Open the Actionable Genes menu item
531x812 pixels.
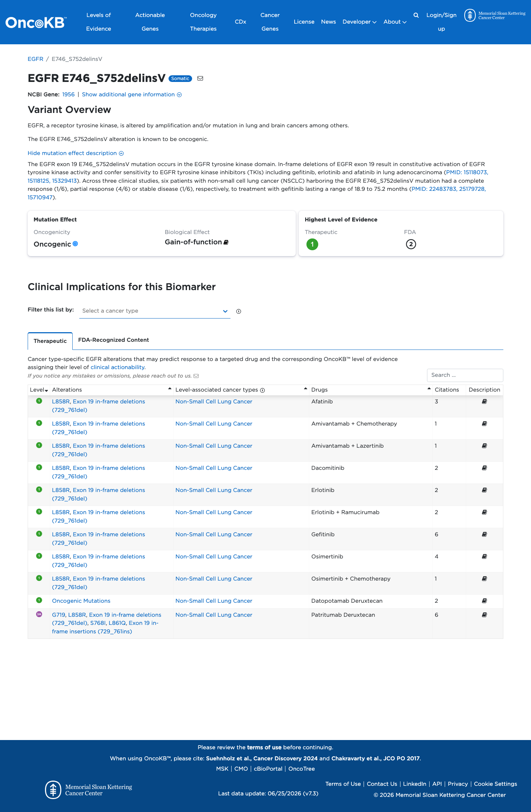click(150, 22)
